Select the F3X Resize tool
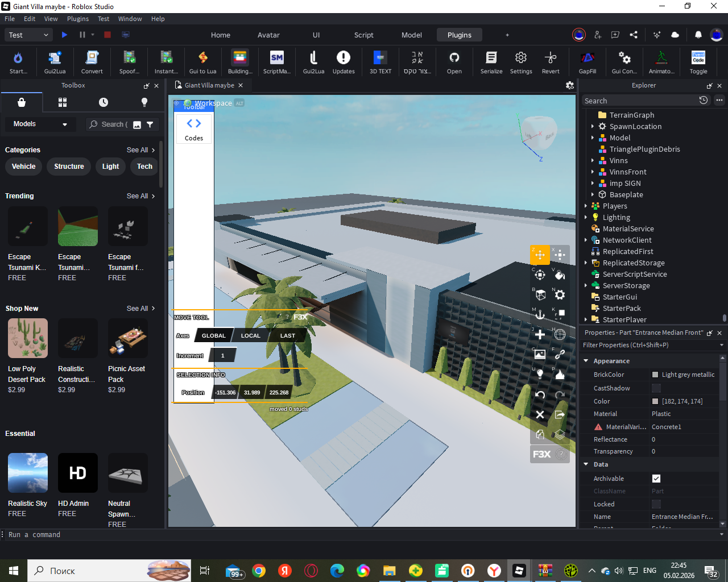 pyautogui.click(x=560, y=255)
